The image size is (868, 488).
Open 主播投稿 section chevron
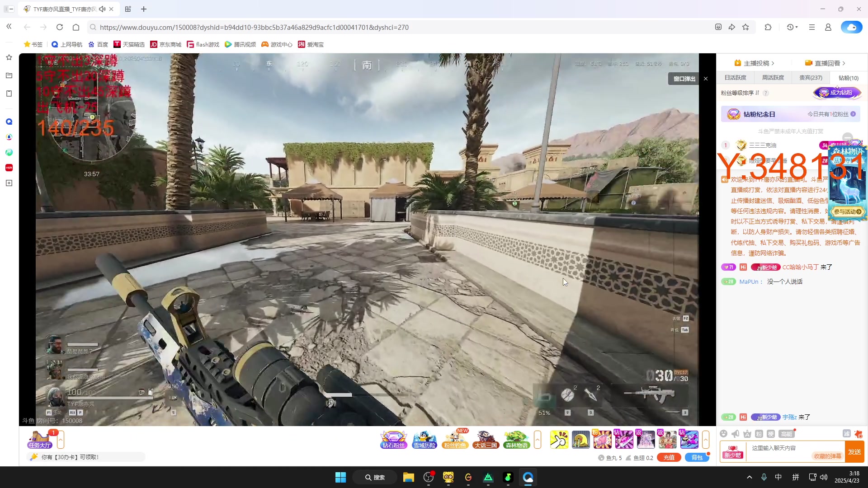pyautogui.click(x=773, y=63)
